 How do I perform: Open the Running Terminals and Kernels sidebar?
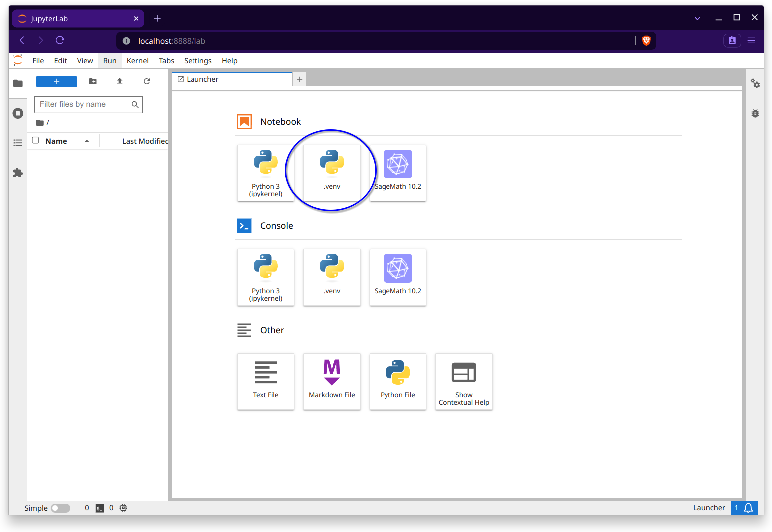tap(18, 113)
